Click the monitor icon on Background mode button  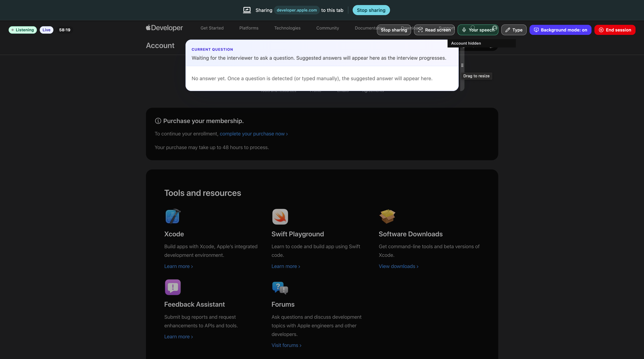(536, 30)
